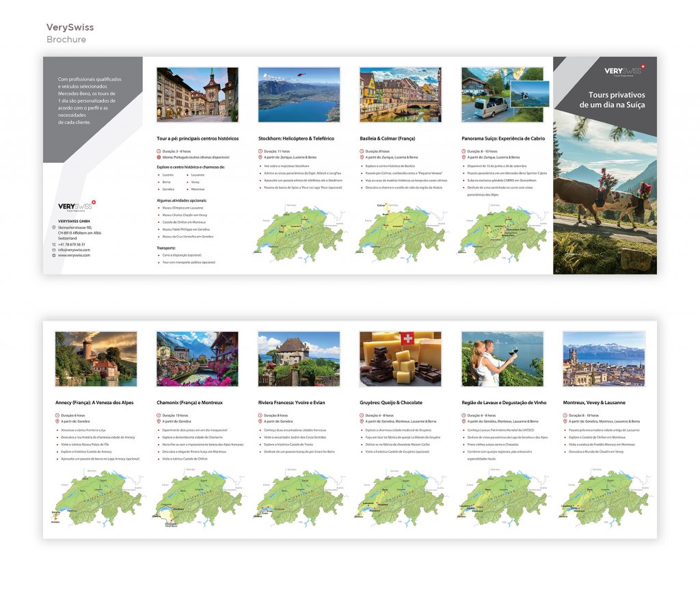Click the Tours privativos de um dia headline
The image size is (700, 595).
pyautogui.click(x=612, y=100)
